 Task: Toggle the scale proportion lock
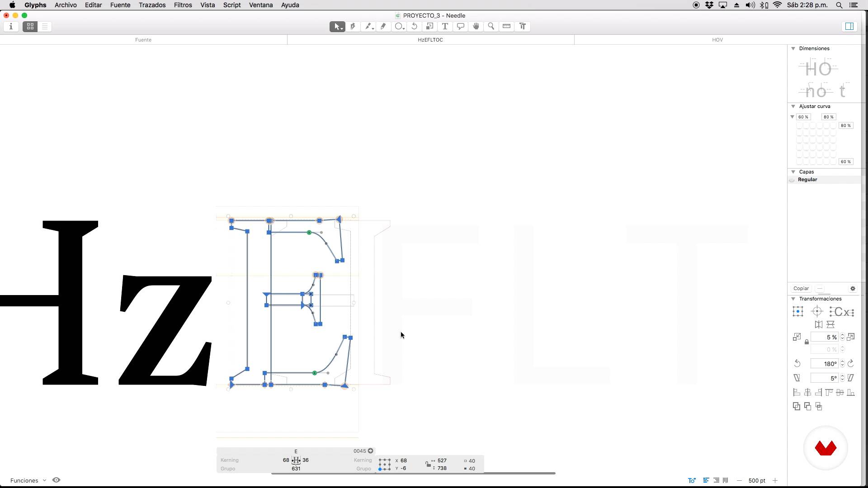pos(807,342)
